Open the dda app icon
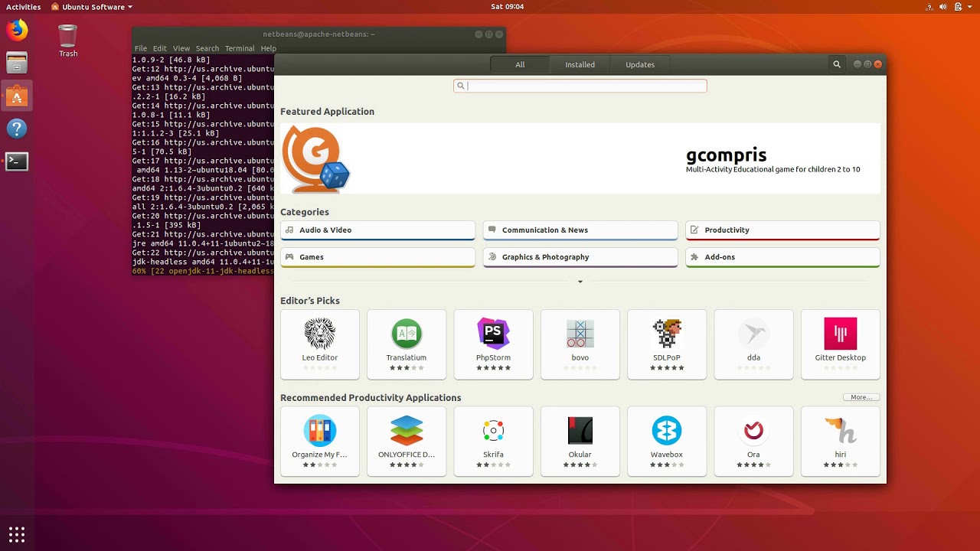 click(x=753, y=334)
